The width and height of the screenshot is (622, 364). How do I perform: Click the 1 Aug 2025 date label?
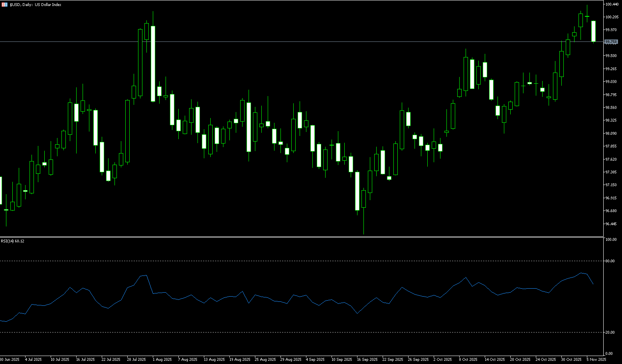(x=162, y=360)
